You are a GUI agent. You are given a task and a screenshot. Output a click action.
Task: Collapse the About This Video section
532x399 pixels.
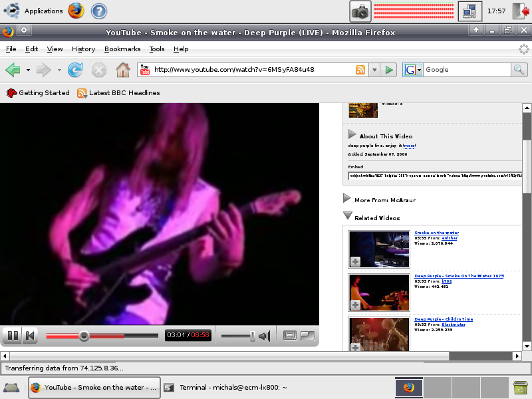pos(352,134)
